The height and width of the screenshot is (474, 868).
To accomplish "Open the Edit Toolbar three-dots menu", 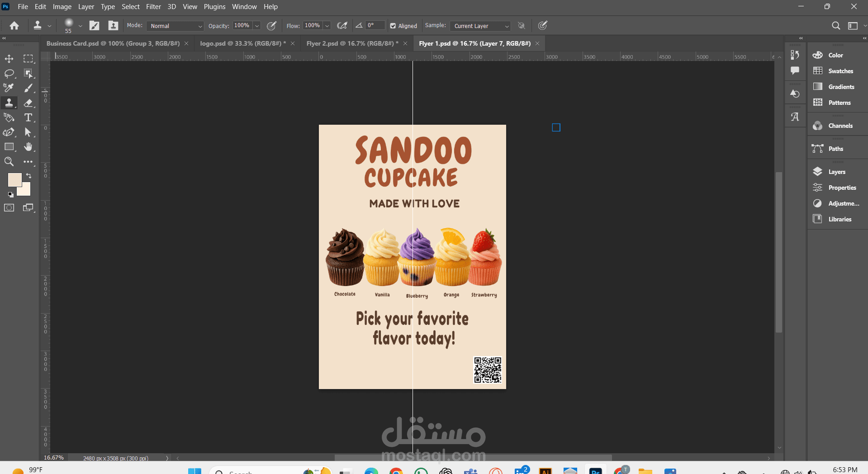I will (28, 162).
